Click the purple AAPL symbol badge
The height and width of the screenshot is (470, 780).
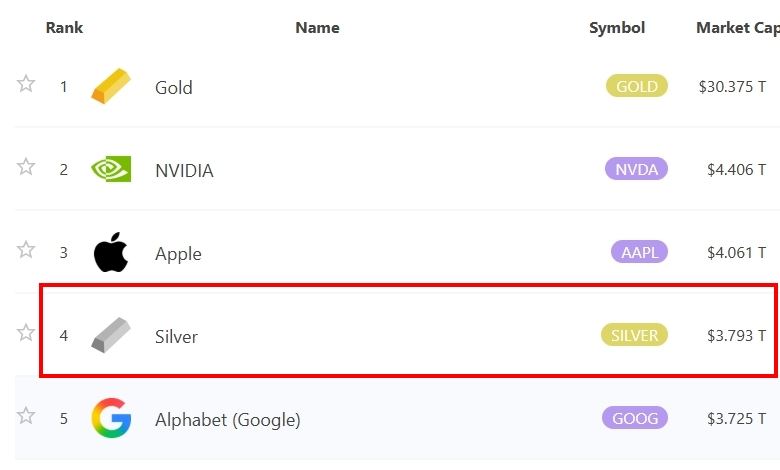click(x=638, y=252)
